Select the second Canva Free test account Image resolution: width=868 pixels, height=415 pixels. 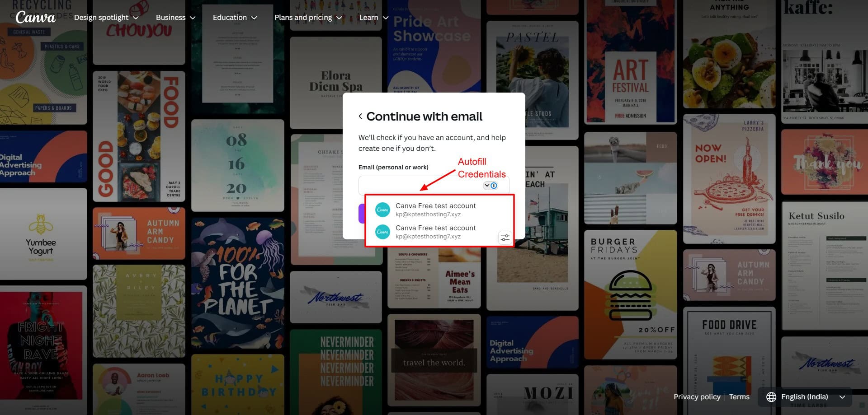(435, 232)
